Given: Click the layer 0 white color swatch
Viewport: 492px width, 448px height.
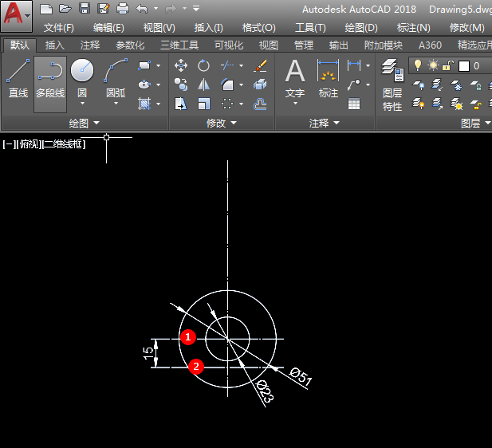Looking at the screenshot, I should pyautogui.click(x=463, y=65).
